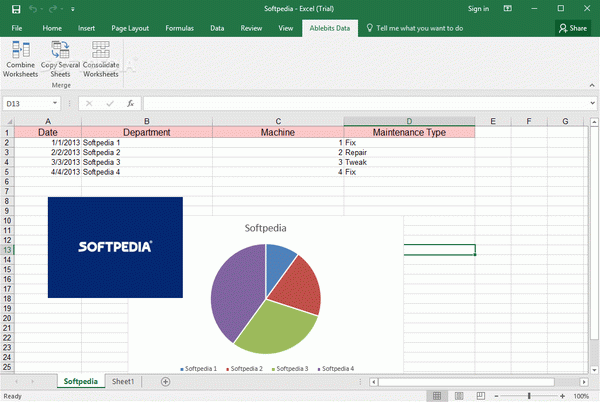Switch to the Data tab
This screenshot has height=402, width=600.
tap(217, 28)
